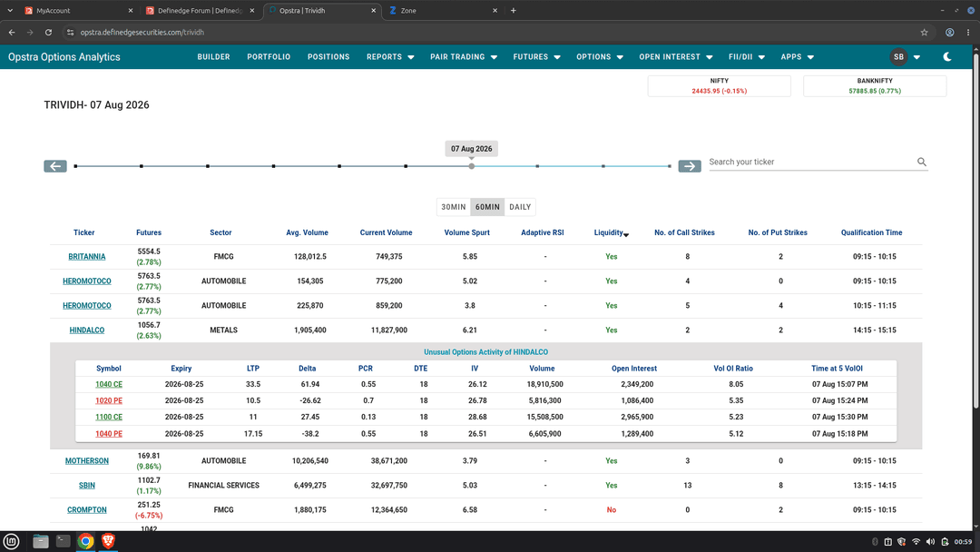
Task: Open Wi-Fi network tray icon
Action: (x=916, y=541)
